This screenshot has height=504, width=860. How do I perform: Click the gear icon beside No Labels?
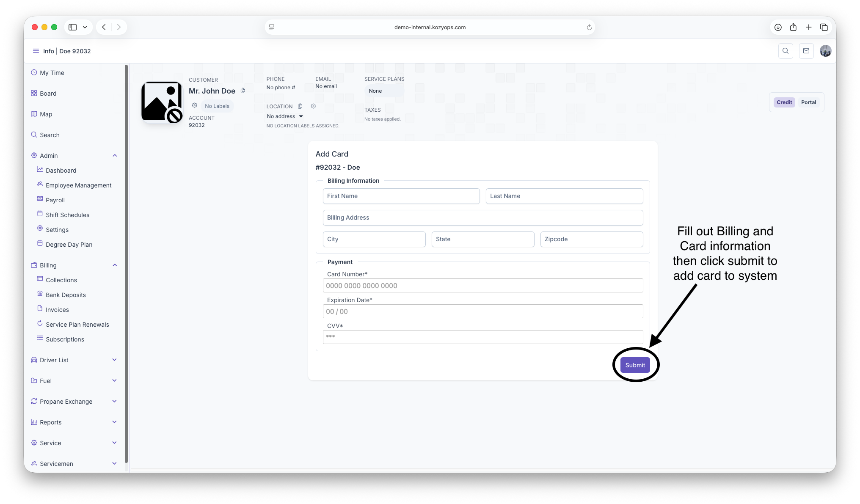pyautogui.click(x=195, y=105)
